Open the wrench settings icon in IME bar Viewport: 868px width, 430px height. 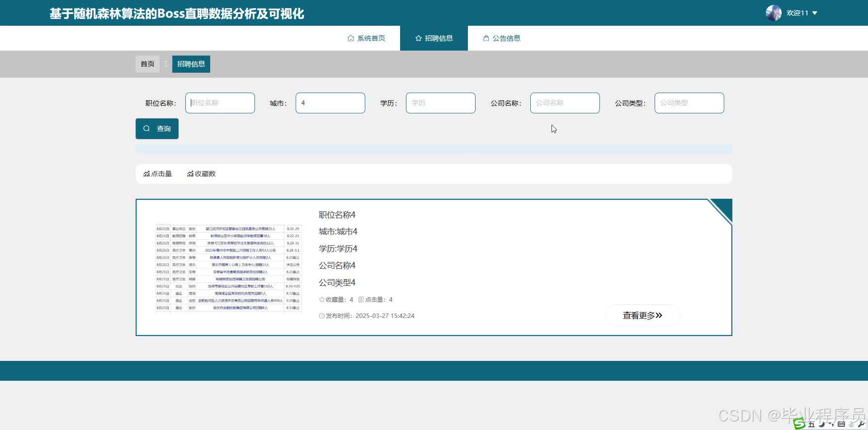tap(861, 424)
